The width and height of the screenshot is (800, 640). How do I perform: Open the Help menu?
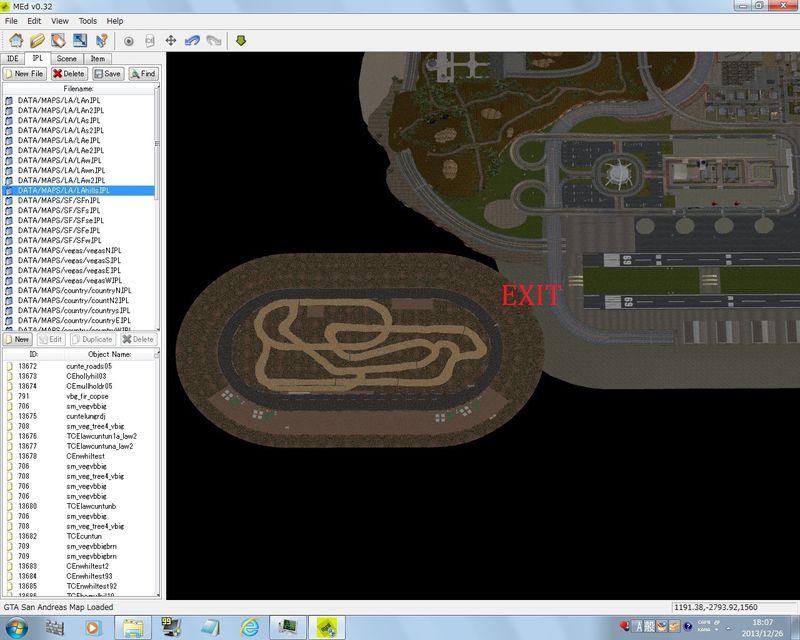click(x=115, y=21)
